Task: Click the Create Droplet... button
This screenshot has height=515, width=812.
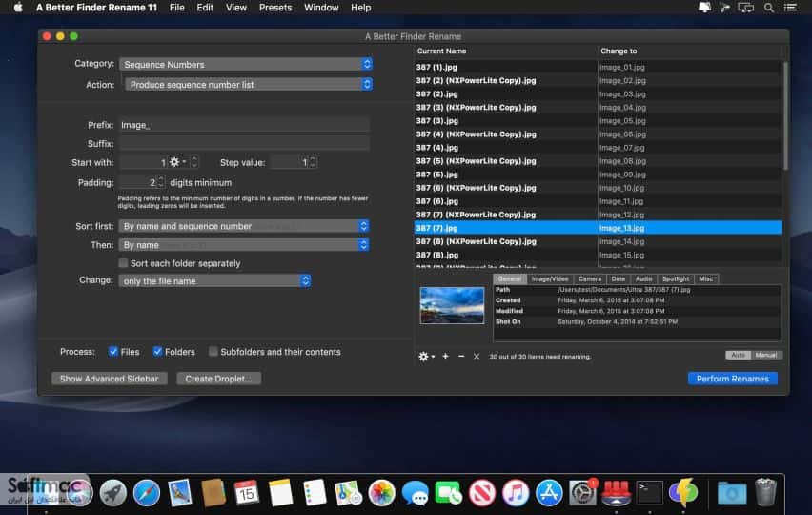Action: click(218, 379)
